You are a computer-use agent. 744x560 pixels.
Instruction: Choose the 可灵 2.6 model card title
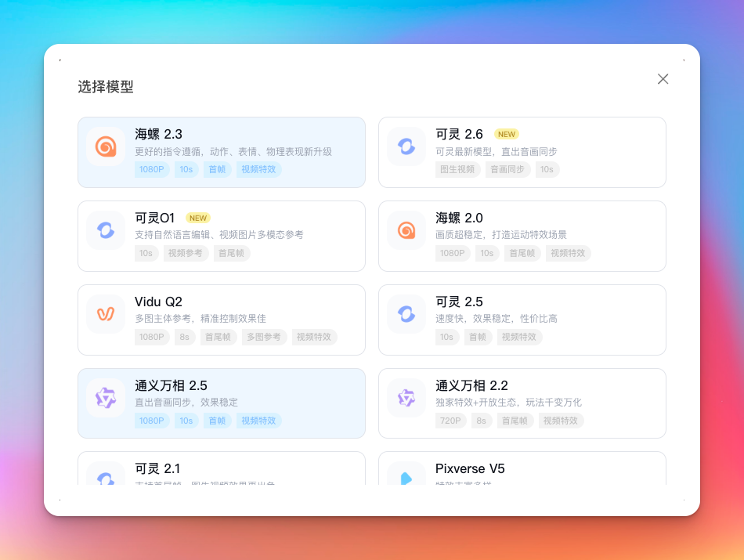[x=459, y=134]
